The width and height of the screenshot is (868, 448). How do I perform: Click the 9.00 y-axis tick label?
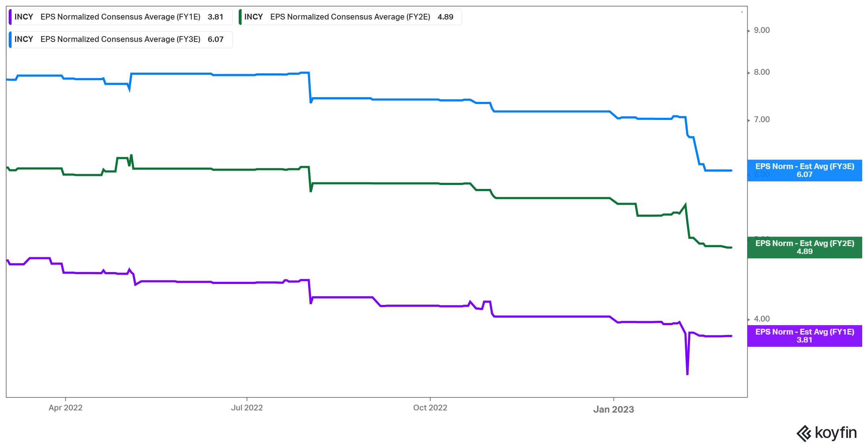pos(761,30)
